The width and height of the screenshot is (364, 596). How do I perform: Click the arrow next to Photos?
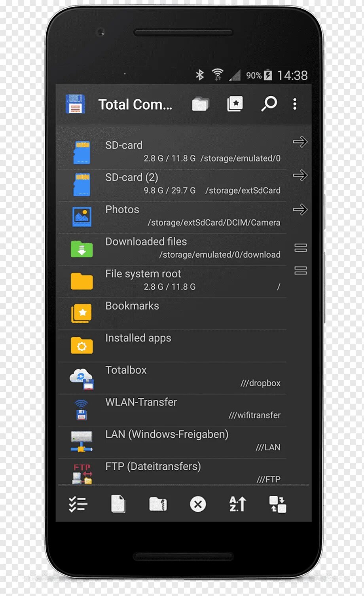[300, 209]
